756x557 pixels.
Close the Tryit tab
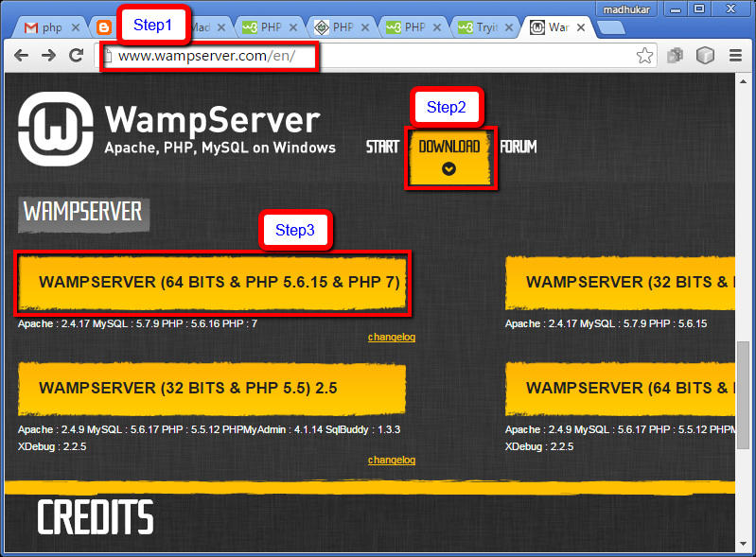[509, 27]
